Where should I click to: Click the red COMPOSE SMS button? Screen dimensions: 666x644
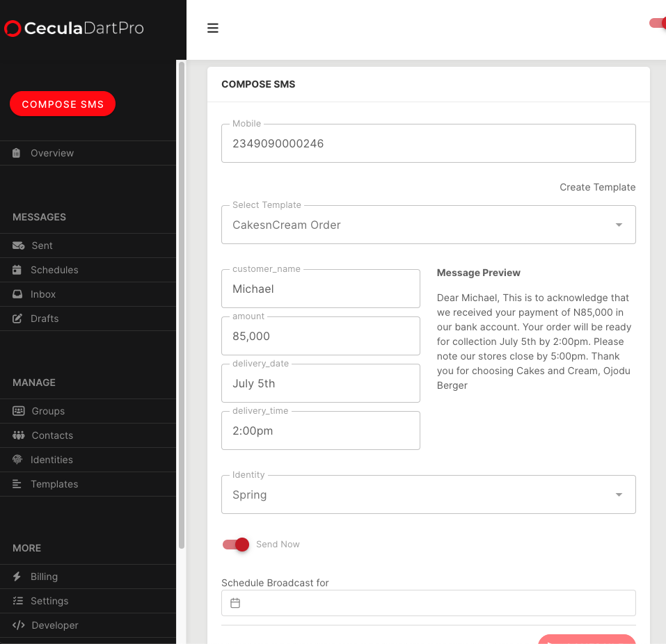(63, 104)
